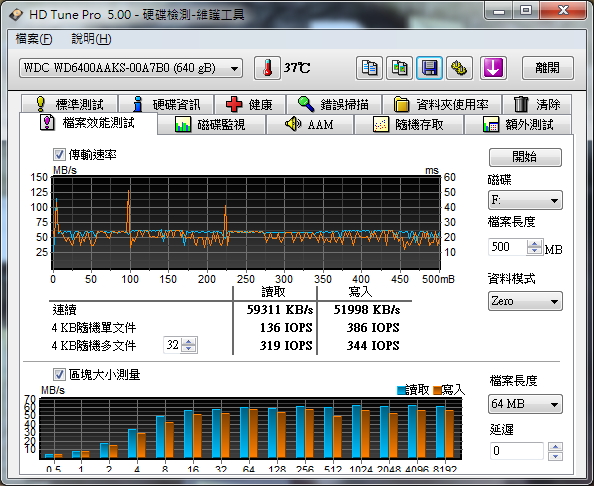The image size is (594, 486).
Task: Decrease 檔案長度 500 MB spinner down arrow
Action: (535, 251)
